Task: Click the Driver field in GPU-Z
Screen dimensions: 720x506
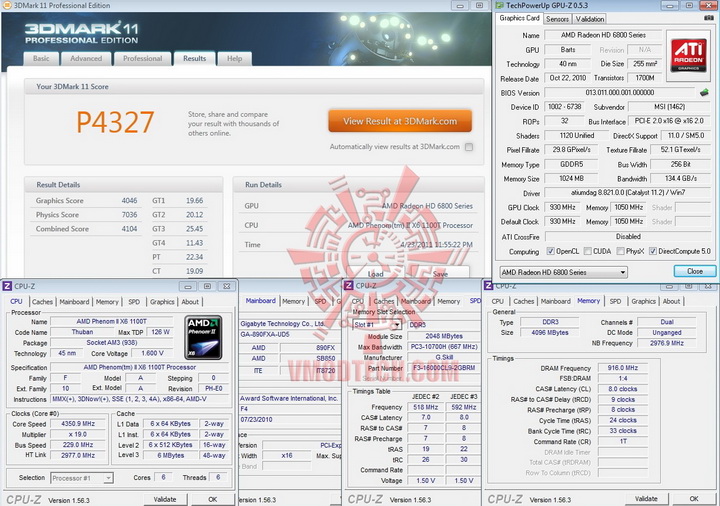Action: [x=628, y=193]
